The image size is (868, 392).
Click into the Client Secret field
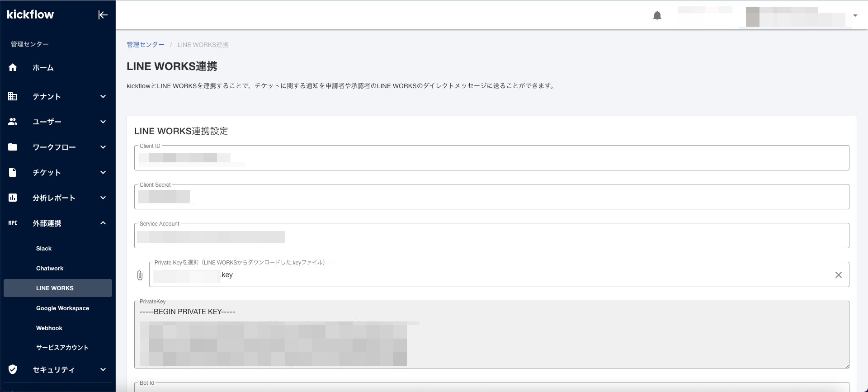click(x=491, y=197)
